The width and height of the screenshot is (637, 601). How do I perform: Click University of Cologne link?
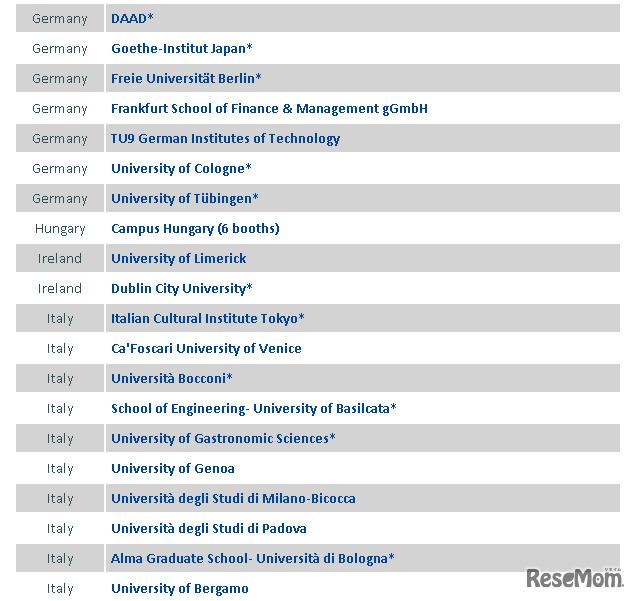181,168
